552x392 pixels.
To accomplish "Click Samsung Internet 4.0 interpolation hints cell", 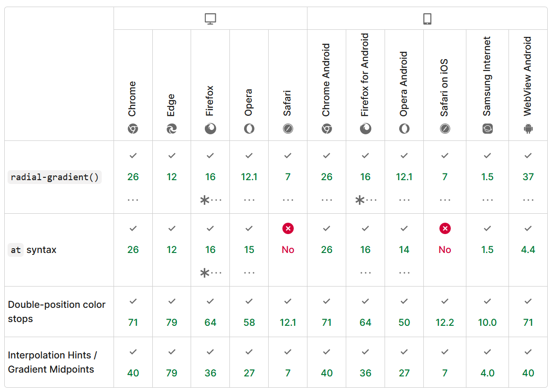I will point(488,373).
